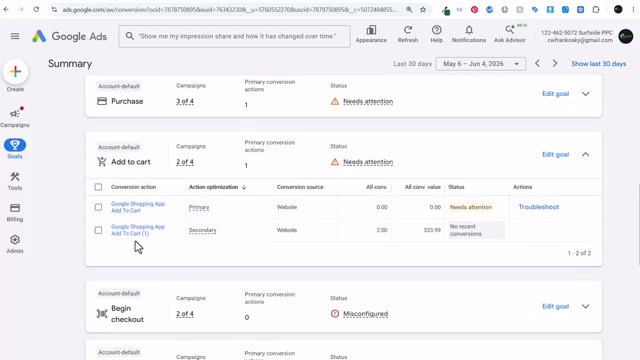Click the 333.99 conversion value cell
640x360 pixels.
[x=432, y=230]
